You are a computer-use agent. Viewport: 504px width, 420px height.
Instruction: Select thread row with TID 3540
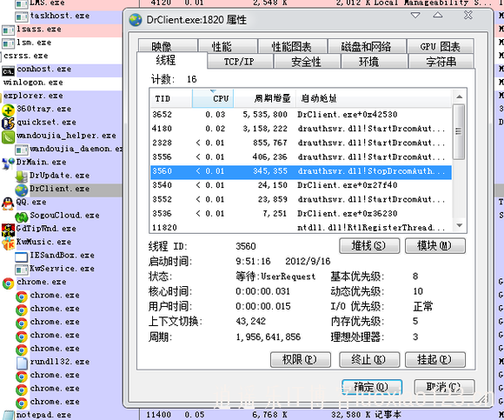coord(301,185)
